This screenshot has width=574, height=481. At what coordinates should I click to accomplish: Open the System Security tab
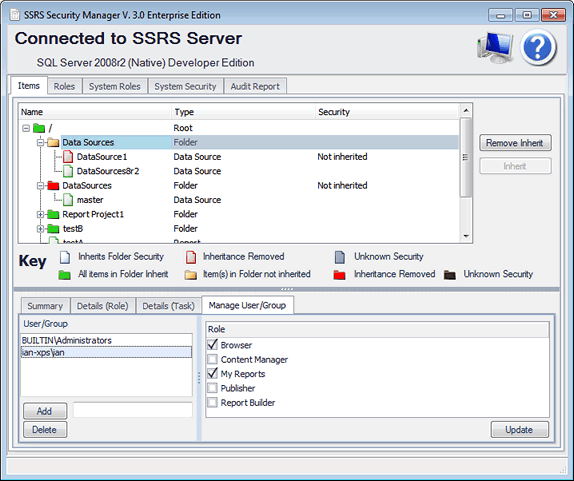186,86
